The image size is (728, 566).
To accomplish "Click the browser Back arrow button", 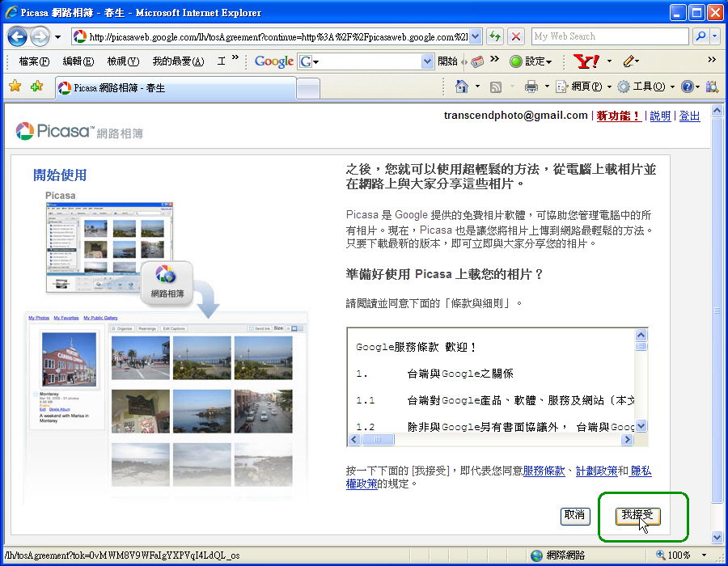I will [x=17, y=36].
